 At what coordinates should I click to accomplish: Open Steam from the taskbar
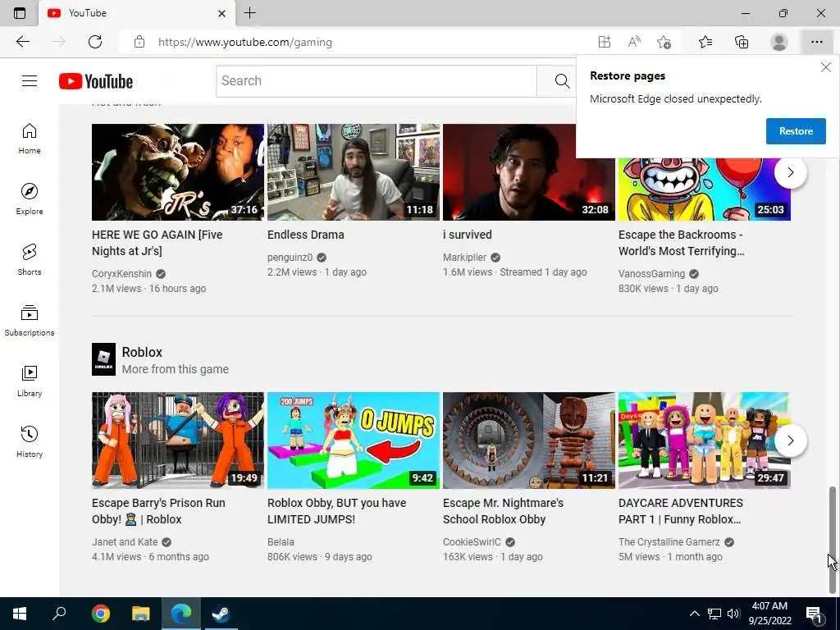[221, 614]
